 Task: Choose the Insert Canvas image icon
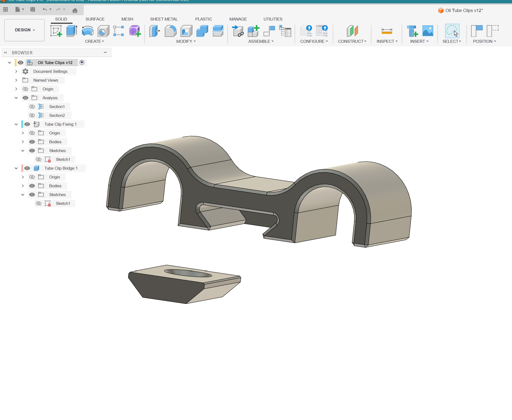(x=428, y=31)
